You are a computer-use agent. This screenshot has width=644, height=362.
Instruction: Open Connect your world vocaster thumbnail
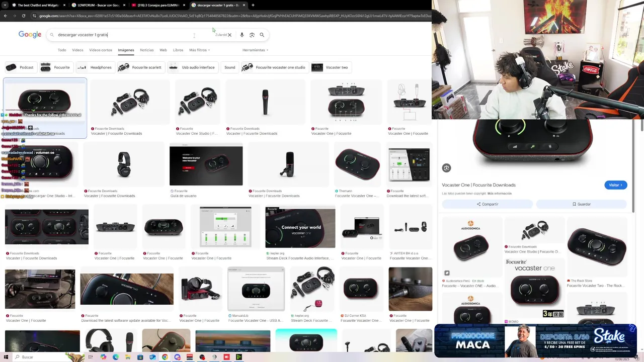[x=300, y=227]
